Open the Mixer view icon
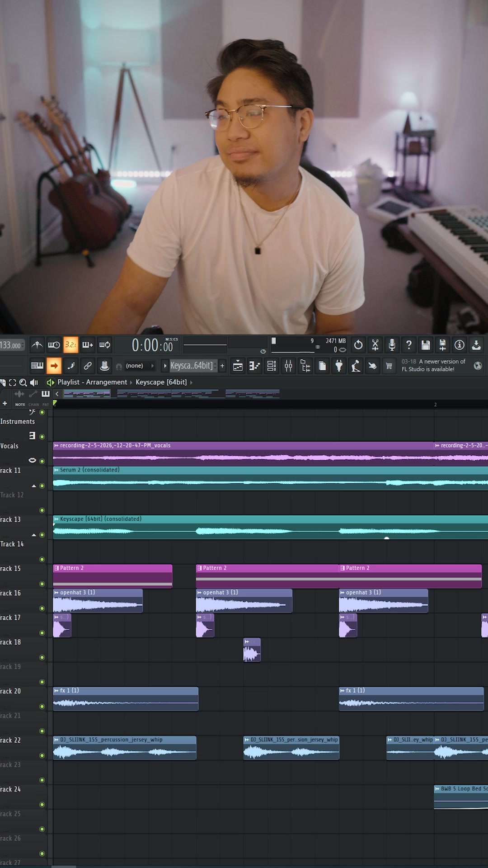Image resolution: width=488 pixels, height=868 pixels. coord(288,366)
